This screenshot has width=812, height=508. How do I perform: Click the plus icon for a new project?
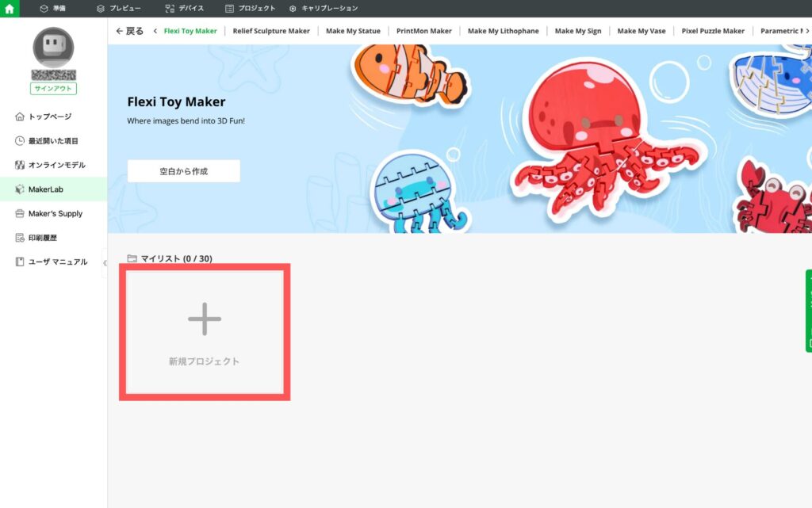[205, 319]
